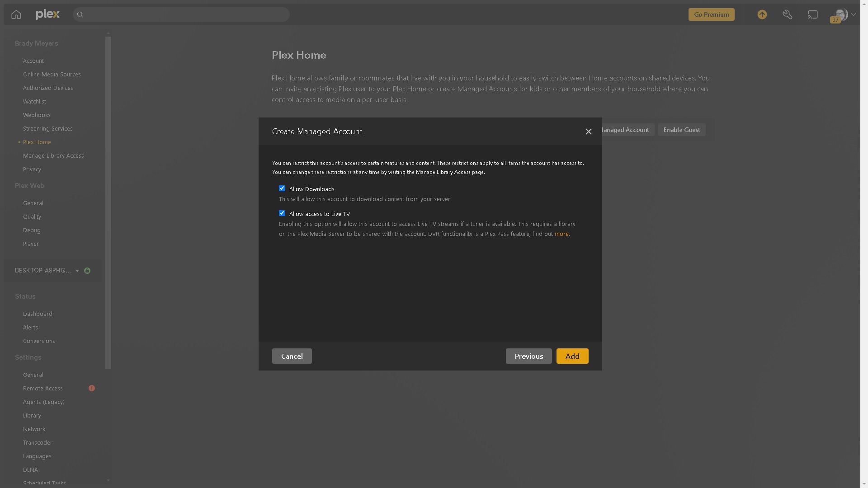Expand the DESKTOP server dropdown arrow
The width and height of the screenshot is (868, 488).
pos(77,271)
